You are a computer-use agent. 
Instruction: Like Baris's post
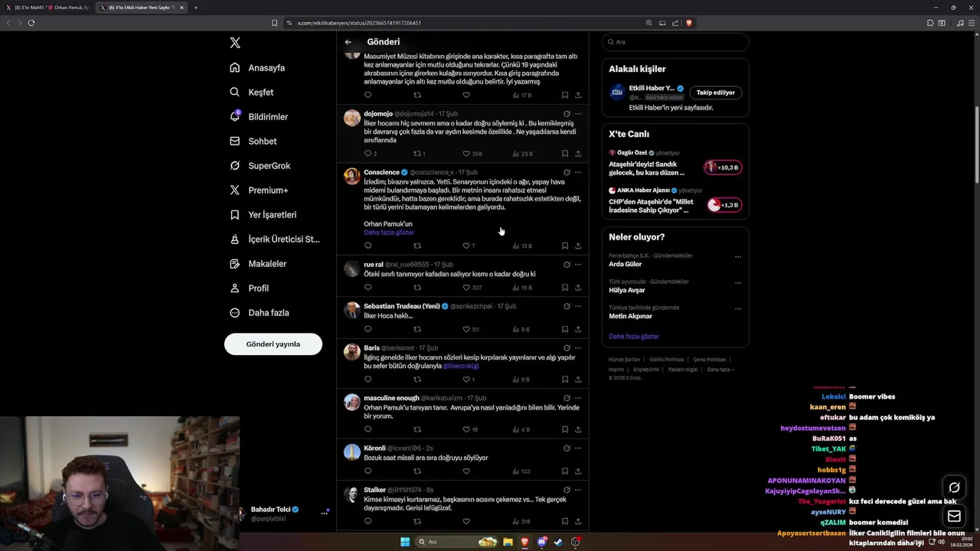[x=466, y=380]
